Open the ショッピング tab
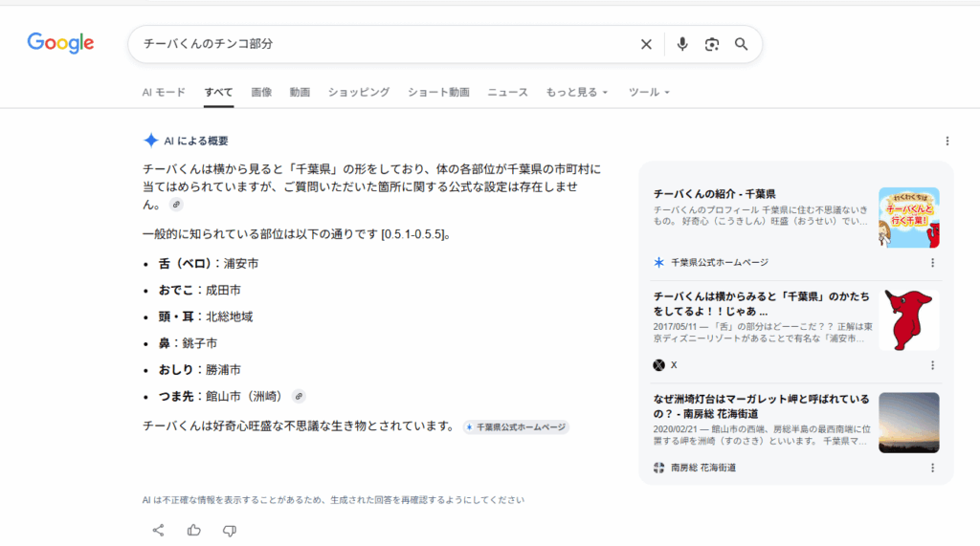The width and height of the screenshot is (980, 546). coord(359,93)
